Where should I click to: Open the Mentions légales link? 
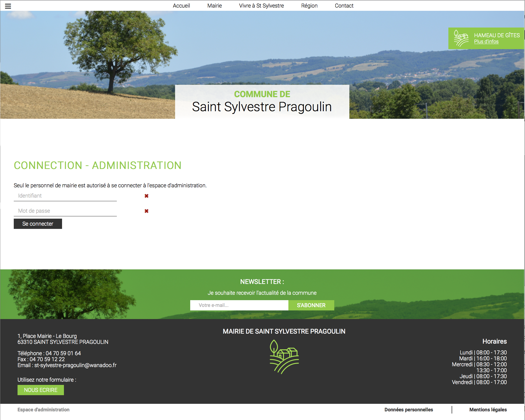click(x=488, y=410)
